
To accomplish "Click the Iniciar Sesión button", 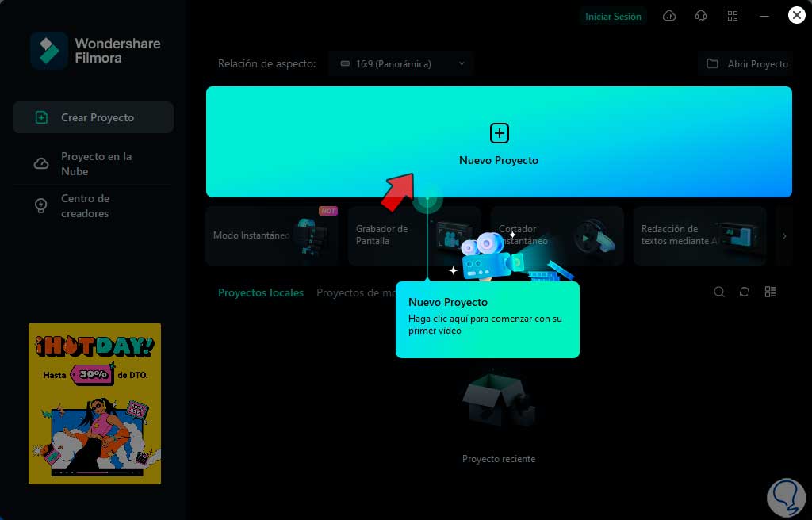I will [x=613, y=17].
